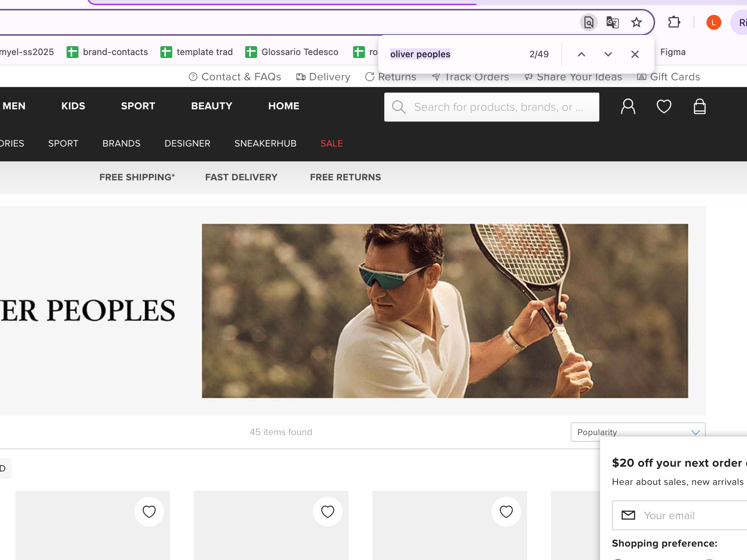Screen dimensions: 747x560
Task: Click the Your email input field
Action: [680, 515]
